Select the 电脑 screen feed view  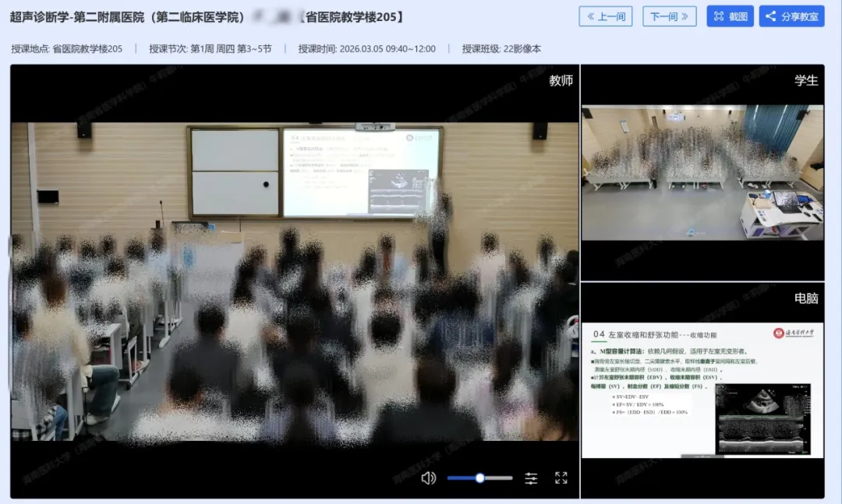click(702, 389)
